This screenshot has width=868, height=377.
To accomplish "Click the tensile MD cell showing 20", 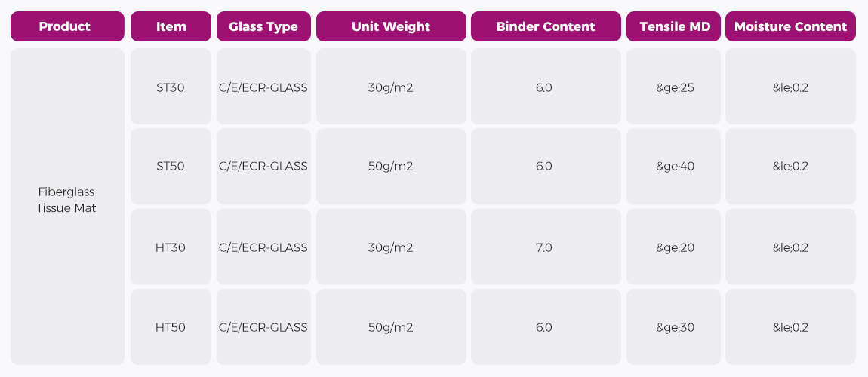I will click(674, 247).
